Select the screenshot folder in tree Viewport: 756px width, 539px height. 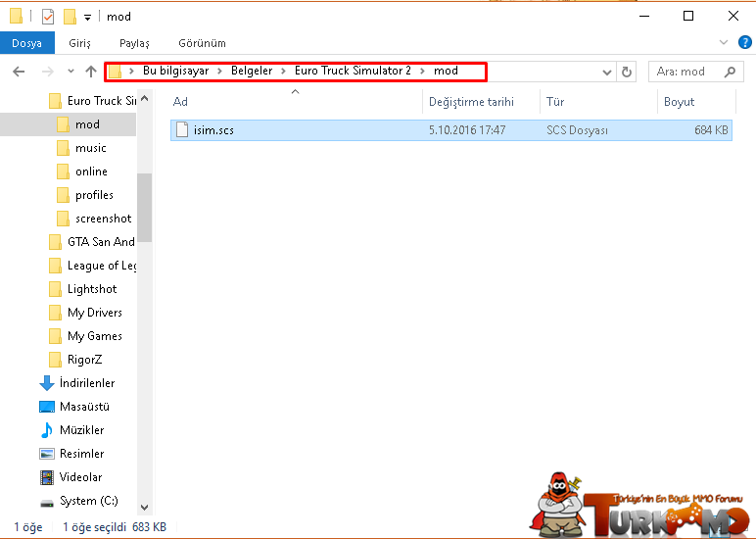(x=94, y=219)
